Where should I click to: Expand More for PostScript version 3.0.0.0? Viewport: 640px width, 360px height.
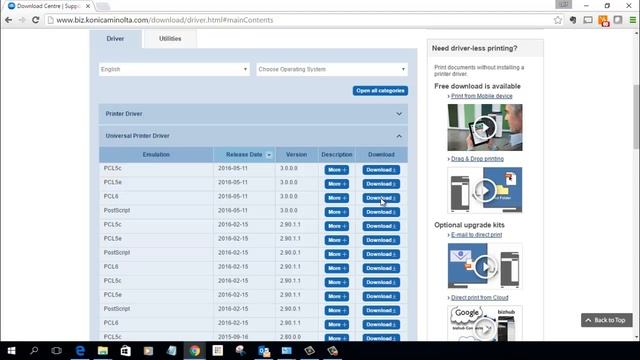(337, 212)
